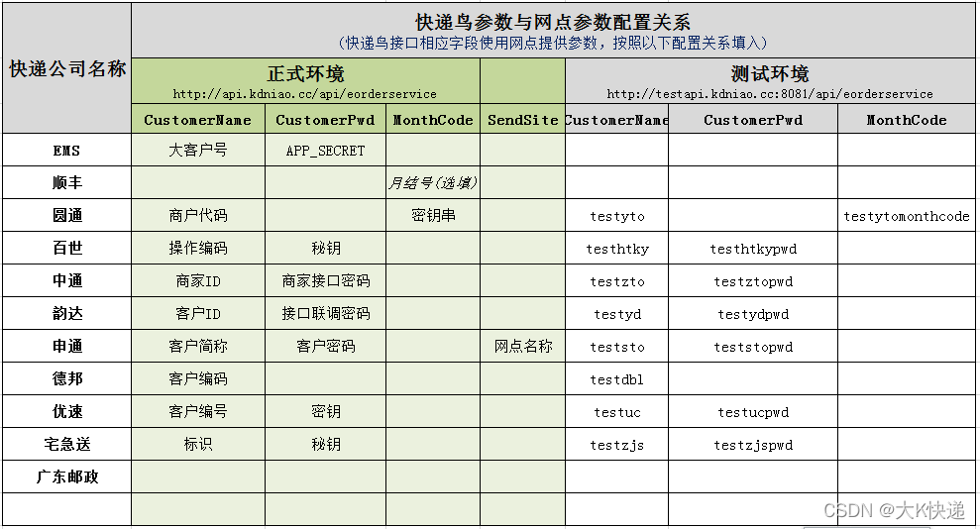Click the 快递公司名称 header cell
The height and width of the screenshot is (529, 980).
[x=66, y=68]
